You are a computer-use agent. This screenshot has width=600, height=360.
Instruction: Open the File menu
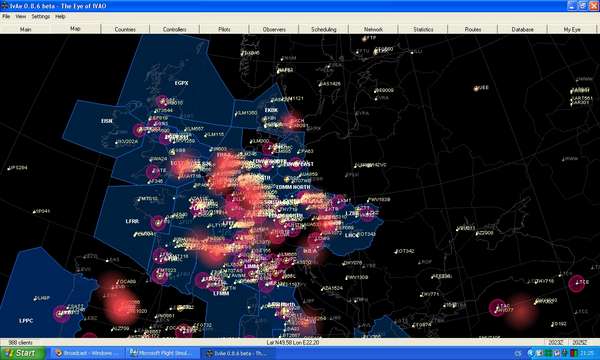pos(6,16)
